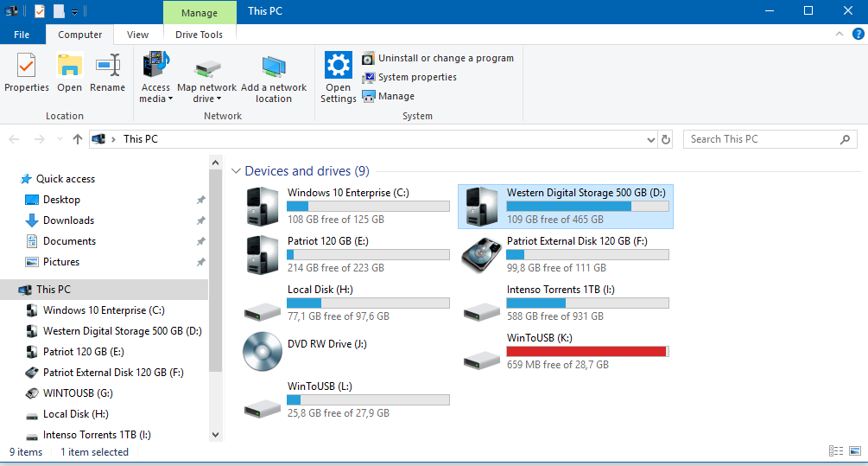The height and width of the screenshot is (466, 868).
Task: Select Intenso Torrents 1TB (I:) drive
Action: [565, 303]
